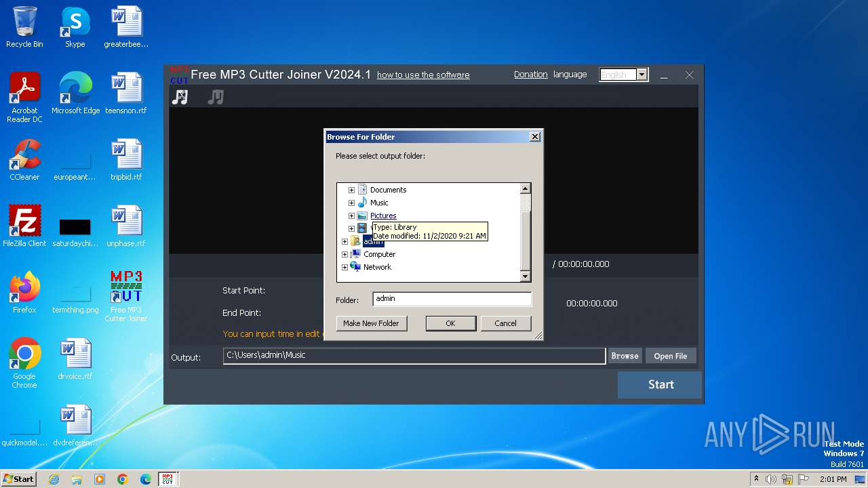Open 'how to use the software' link

pos(423,75)
